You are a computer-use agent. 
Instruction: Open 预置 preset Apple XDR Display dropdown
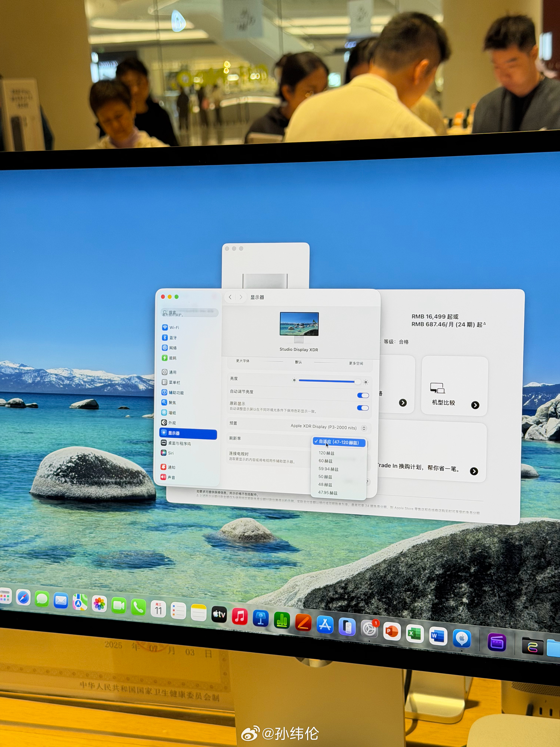click(x=364, y=428)
